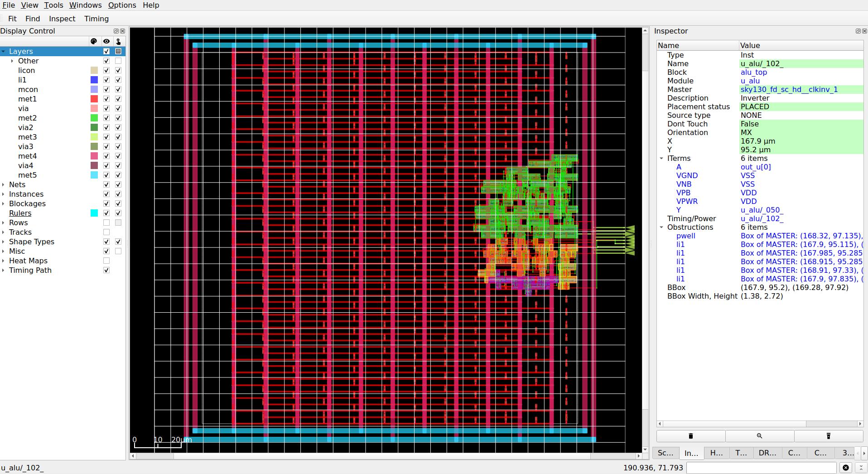The width and height of the screenshot is (868, 474).
Task: Click the magnifier zoom-to-selection button in Inspector
Action: [x=759, y=435]
